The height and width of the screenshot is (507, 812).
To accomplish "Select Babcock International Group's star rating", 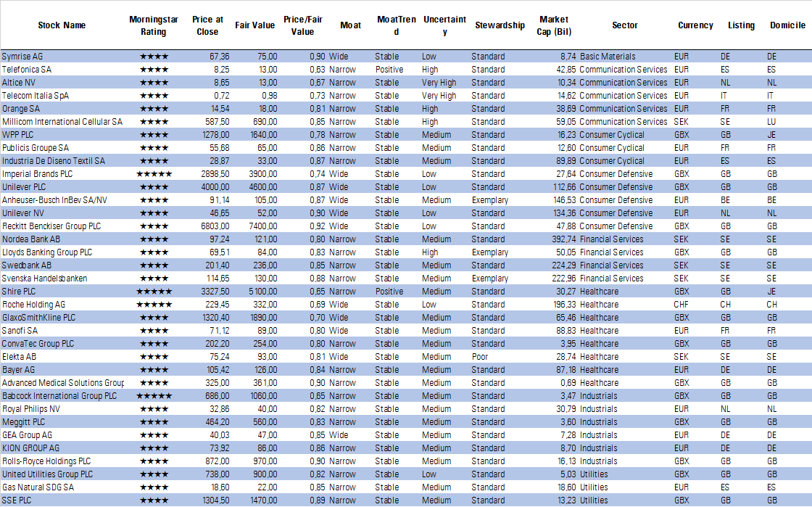I will [x=154, y=396].
